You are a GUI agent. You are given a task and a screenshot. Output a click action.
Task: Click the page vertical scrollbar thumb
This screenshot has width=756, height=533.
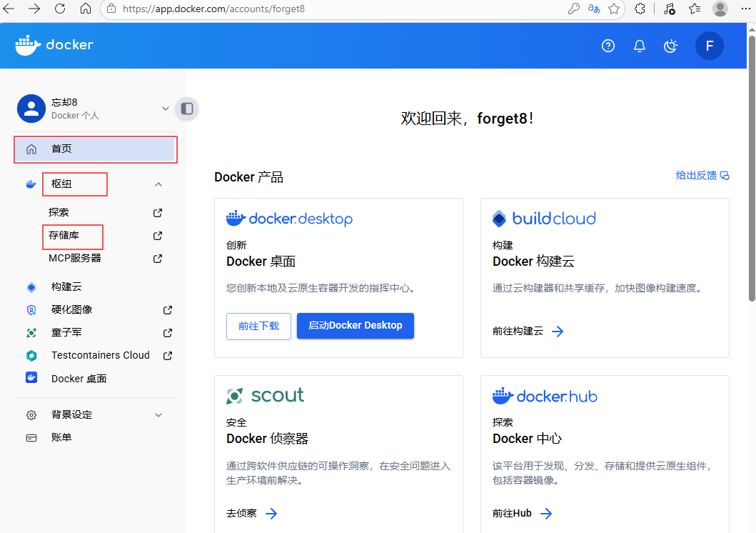click(x=752, y=169)
